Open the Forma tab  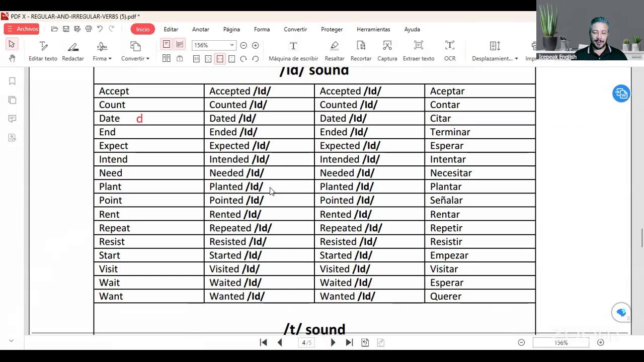coord(262,29)
